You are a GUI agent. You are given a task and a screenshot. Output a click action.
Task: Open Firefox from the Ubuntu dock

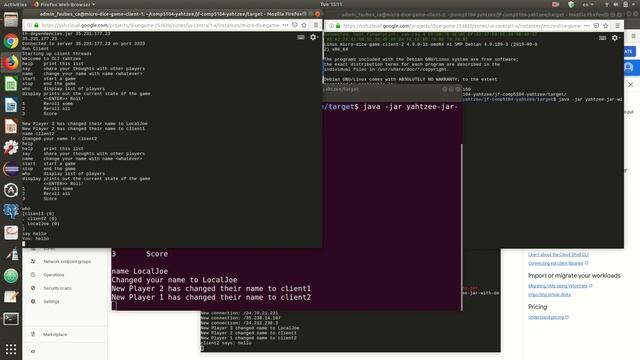(x=11, y=62)
